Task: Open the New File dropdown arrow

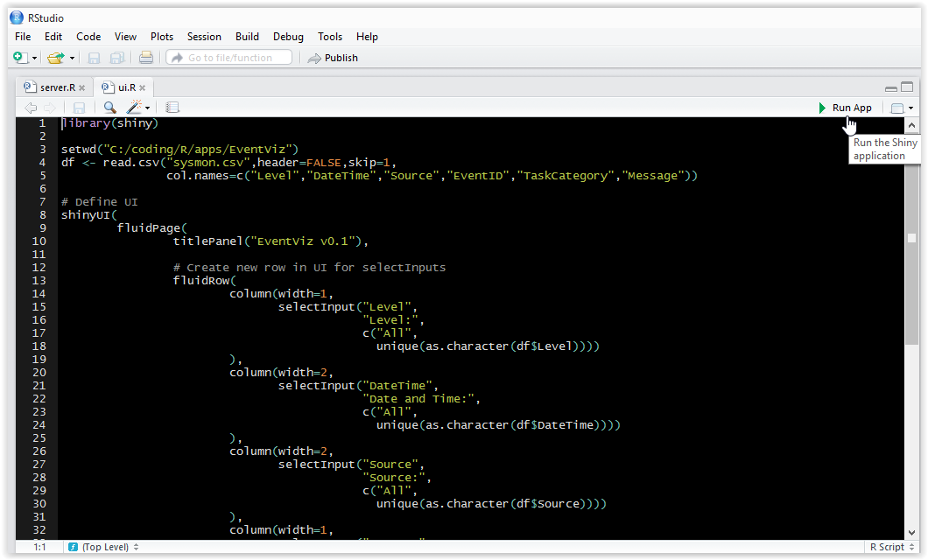Action: coord(34,58)
